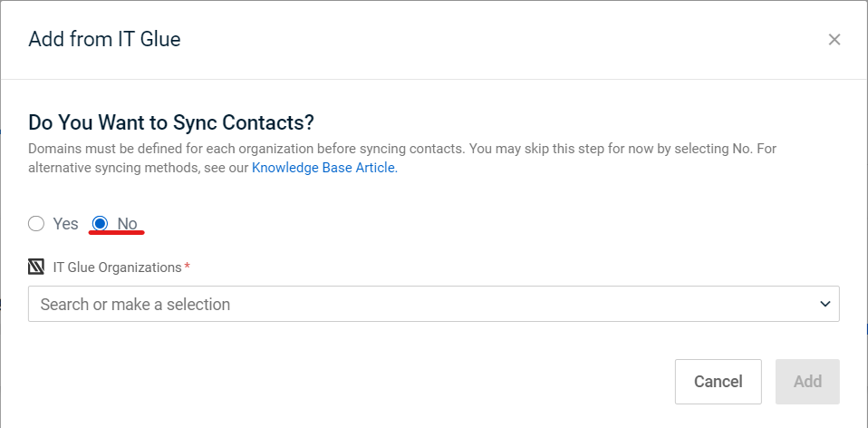The width and height of the screenshot is (868, 428).
Task: Click the IT Glue logo icon
Action: pyautogui.click(x=36, y=267)
